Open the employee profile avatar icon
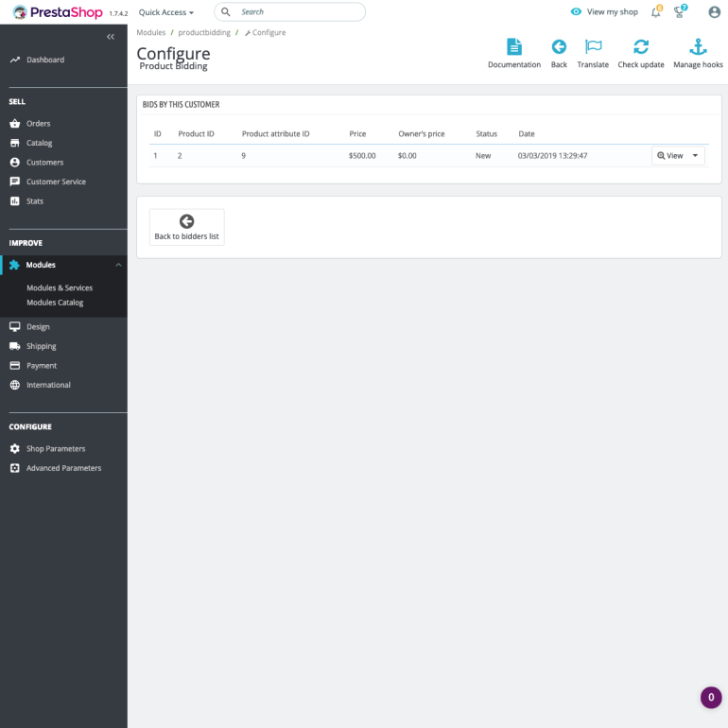 [714, 12]
